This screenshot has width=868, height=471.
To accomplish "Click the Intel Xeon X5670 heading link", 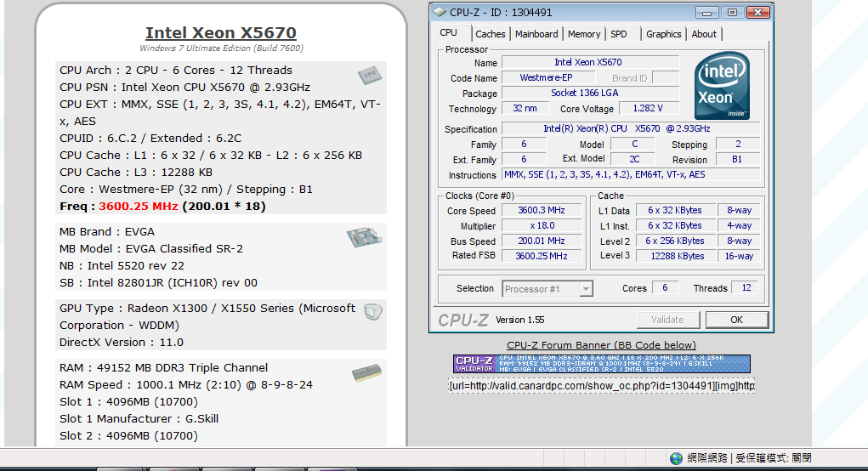I will point(221,32).
